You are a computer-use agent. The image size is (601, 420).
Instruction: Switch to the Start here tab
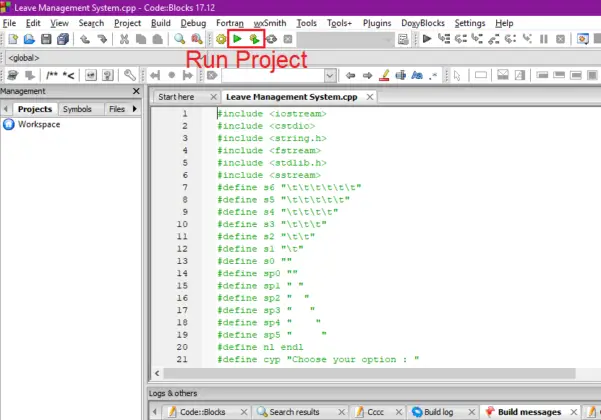pos(176,96)
